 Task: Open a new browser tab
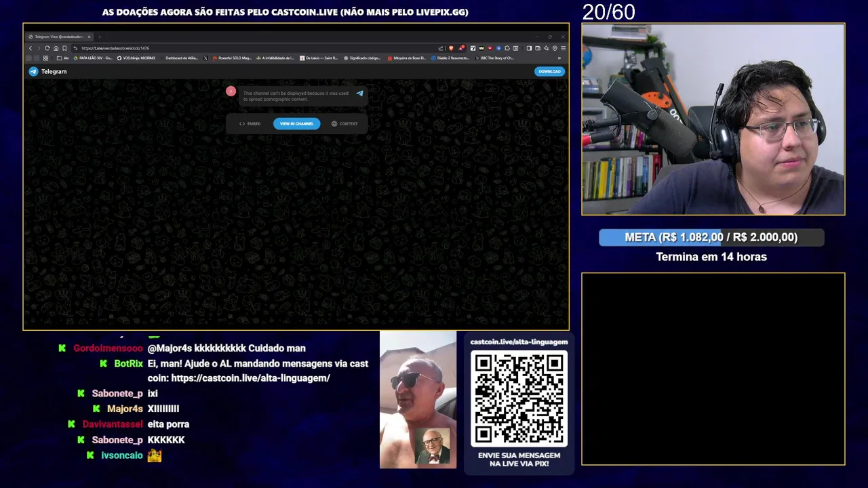coord(99,37)
